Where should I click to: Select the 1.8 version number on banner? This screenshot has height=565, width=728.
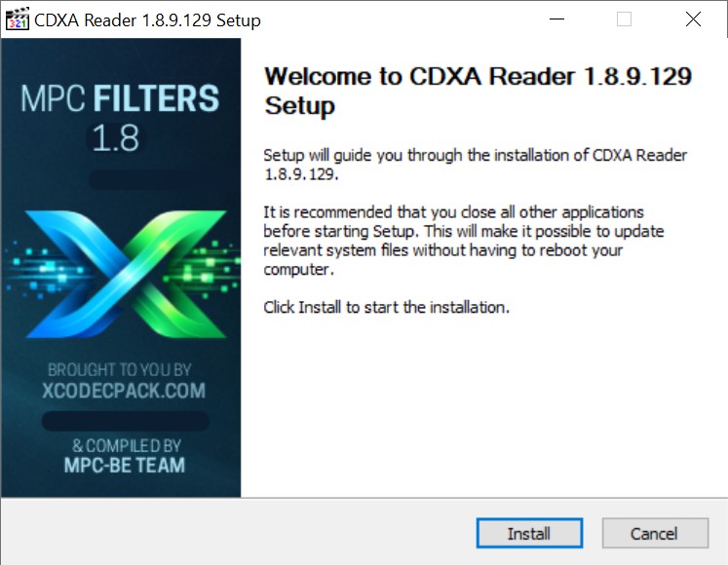tap(116, 138)
